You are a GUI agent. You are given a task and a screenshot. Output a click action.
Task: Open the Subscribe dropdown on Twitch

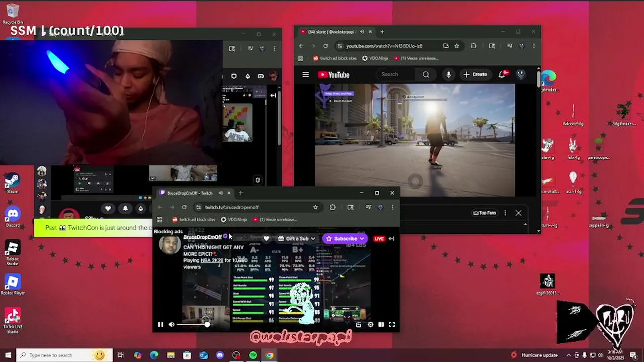click(345, 239)
